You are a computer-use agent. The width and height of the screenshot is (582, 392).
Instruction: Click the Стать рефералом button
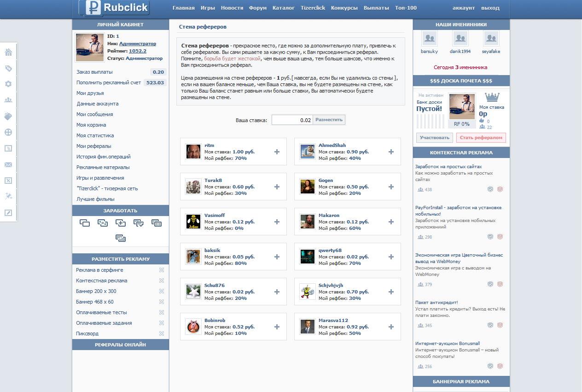[x=481, y=137]
